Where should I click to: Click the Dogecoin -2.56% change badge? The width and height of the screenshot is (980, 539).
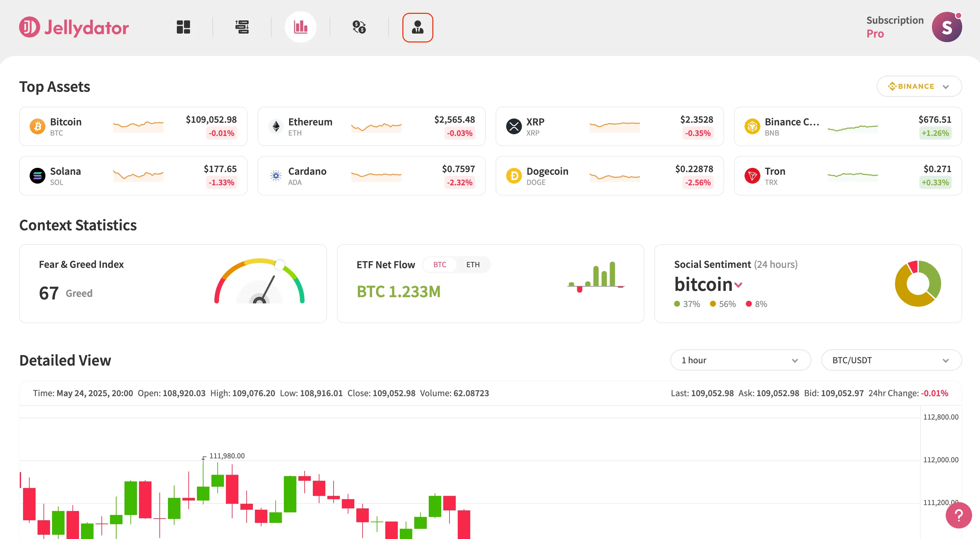pyautogui.click(x=698, y=182)
